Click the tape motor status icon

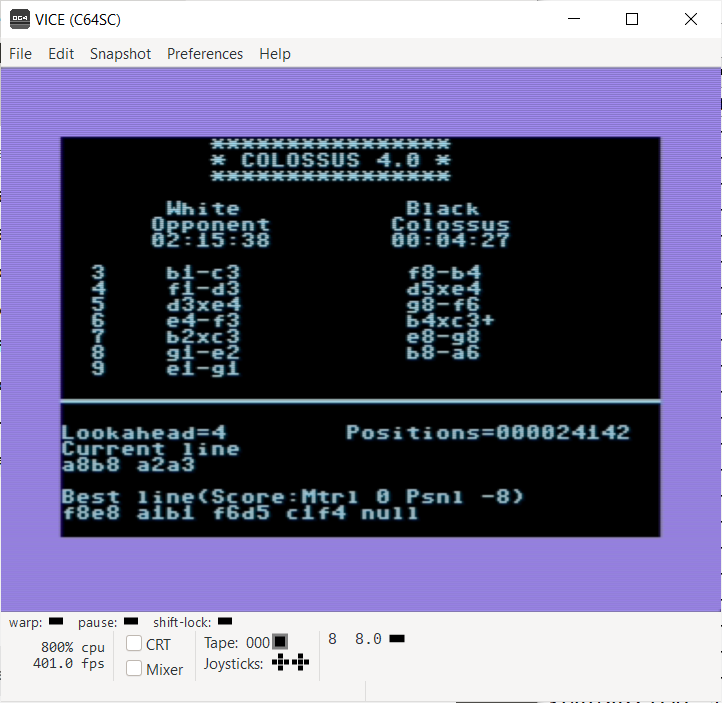click(x=280, y=641)
